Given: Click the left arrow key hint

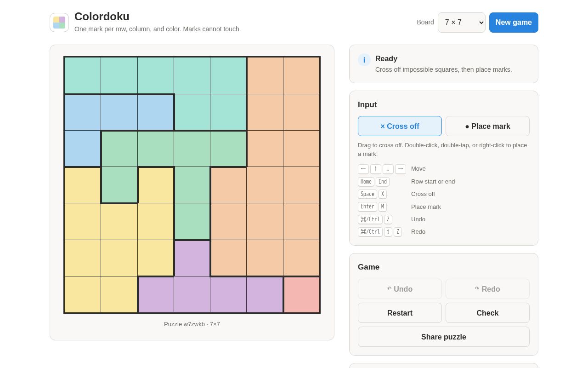Looking at the screenshot, I should tap(363, 169).
